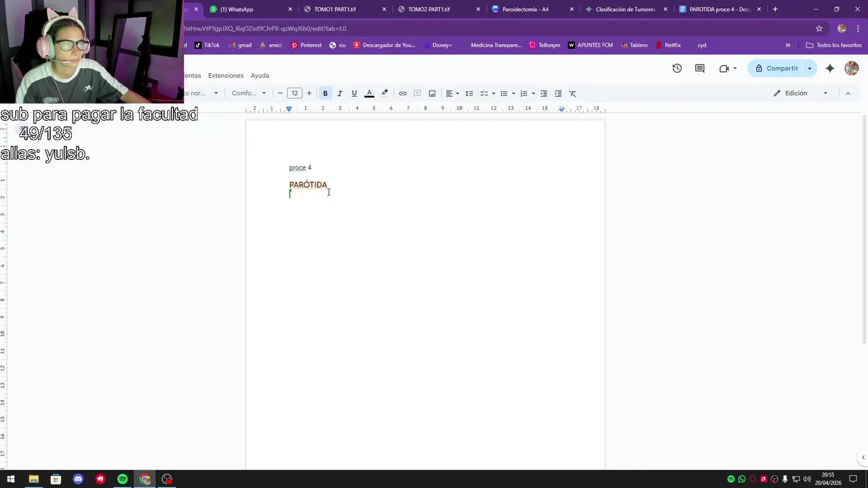868x488 pixels.
Task: Toggle underline formatting
Action: click(354, 94)
